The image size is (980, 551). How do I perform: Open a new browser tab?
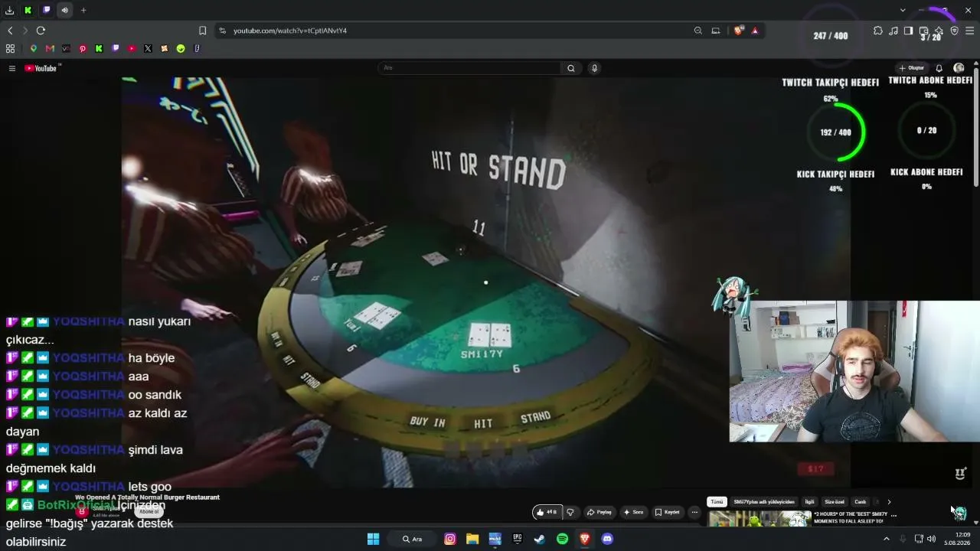click(x=83, y=10)
